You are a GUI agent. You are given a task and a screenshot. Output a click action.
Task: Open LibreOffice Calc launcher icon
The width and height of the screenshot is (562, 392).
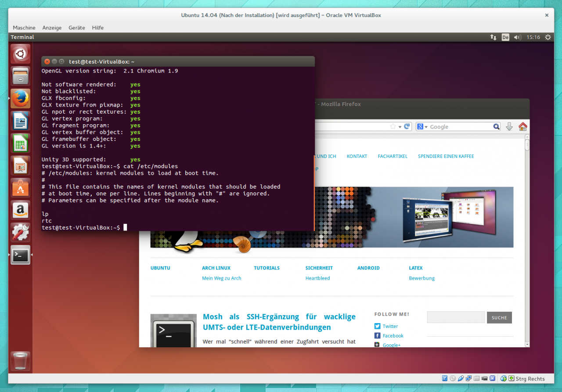coord(20,144)
